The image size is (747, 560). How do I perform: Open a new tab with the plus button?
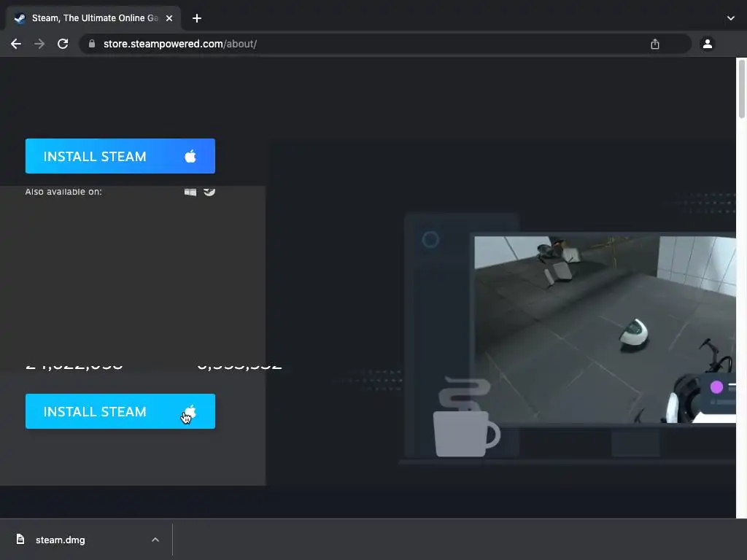point(197,18)
